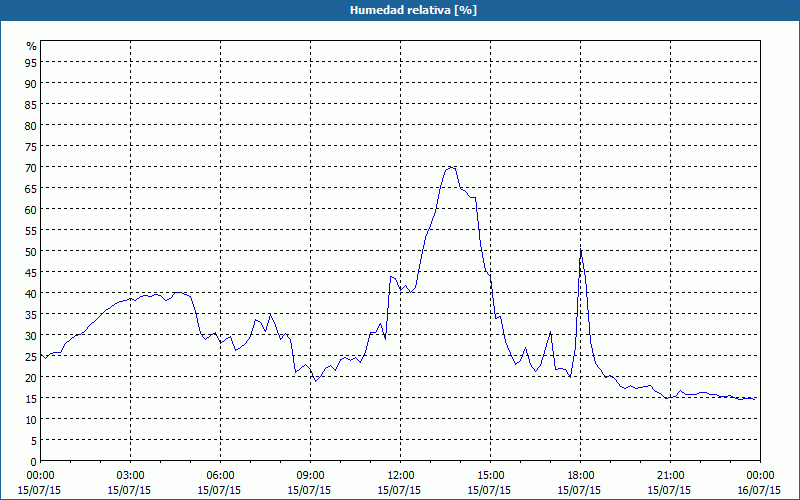Click the 50 value on the y-axis
The image size is (800, 500).
31,252
